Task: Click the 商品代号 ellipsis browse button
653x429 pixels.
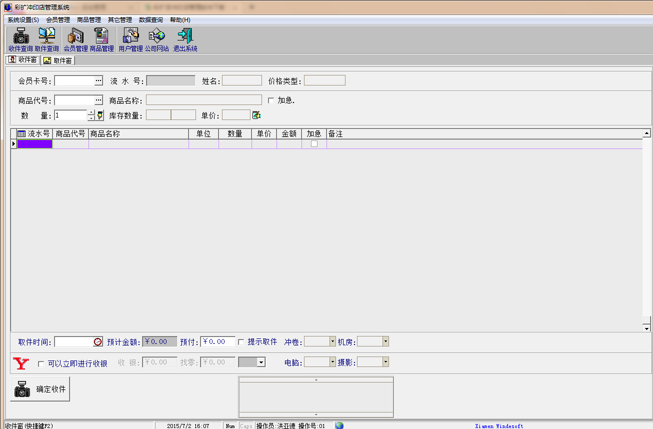Action: [98, 100]
